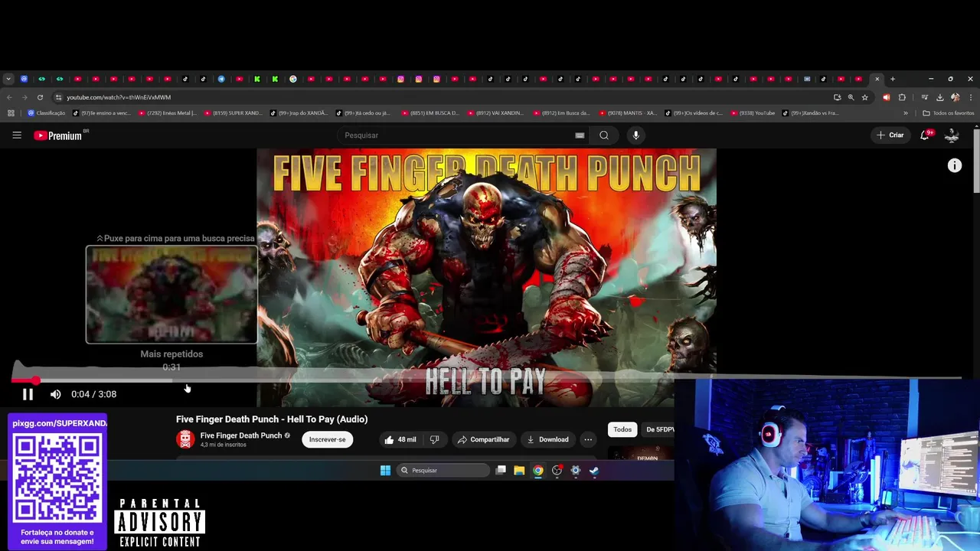Click the Criar create button
The height and width of the screenshot is (551, 980).
point(890,135)
